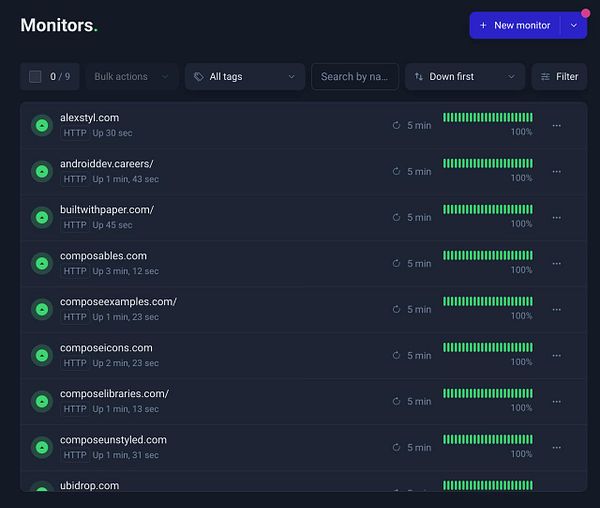This screenshot has height=508, width=600.
Task: Open the builtwithpaper.com/ monitor
Action: 107,210
